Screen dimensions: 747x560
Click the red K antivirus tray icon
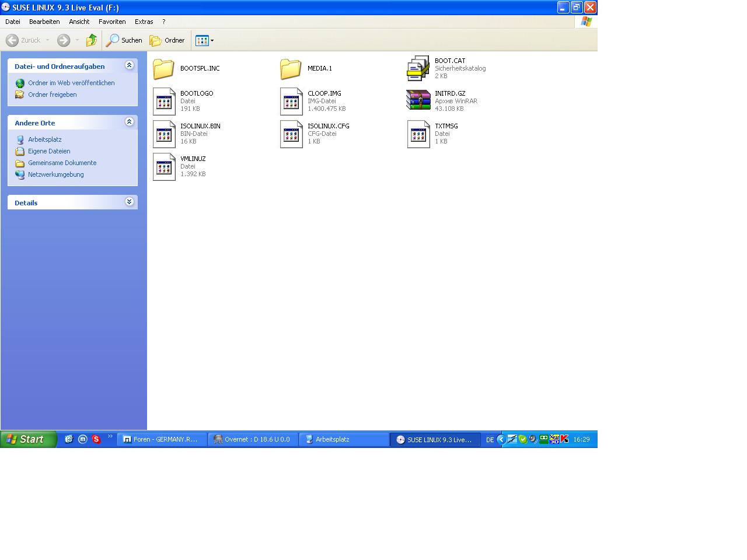point(565,439)
